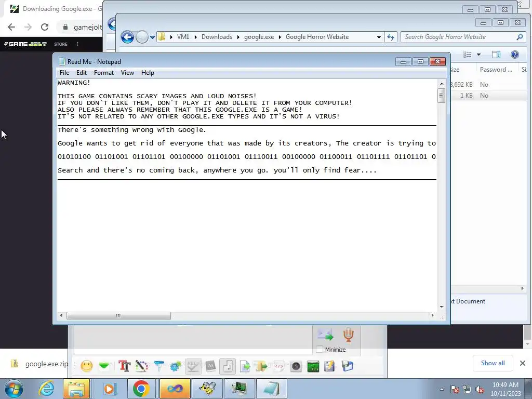
Task: Toggle the music note beep icon
Action: pos(228,366)
